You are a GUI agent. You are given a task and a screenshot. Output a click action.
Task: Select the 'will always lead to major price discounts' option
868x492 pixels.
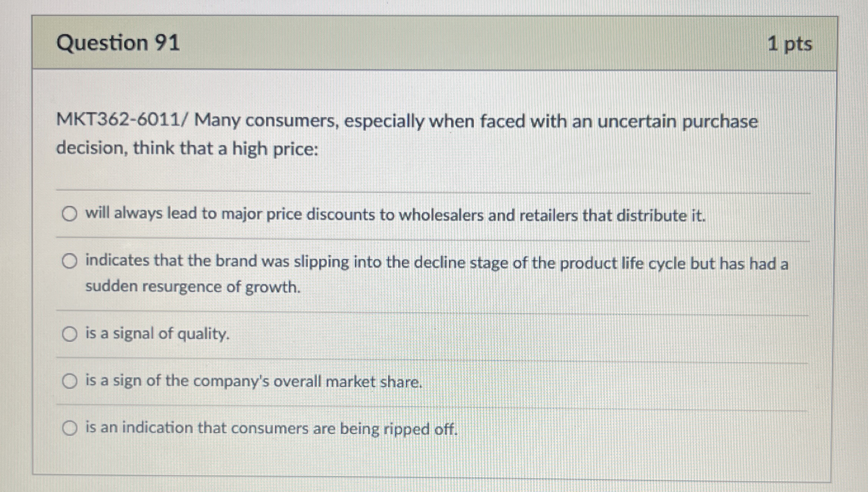[70, 214]
